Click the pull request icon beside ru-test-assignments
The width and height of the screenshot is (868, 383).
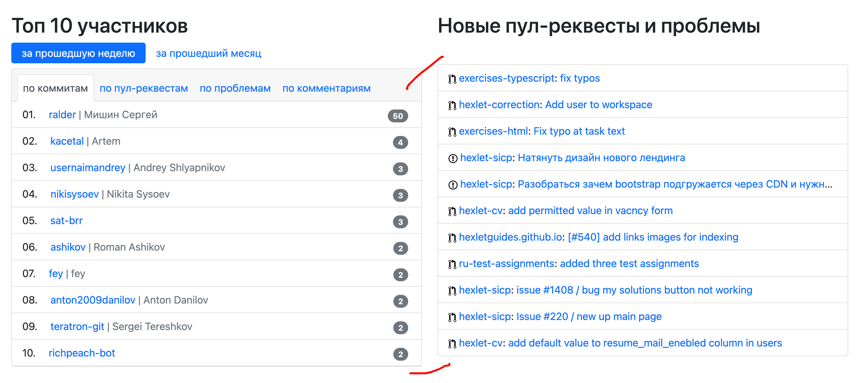[x=451, y=264]
